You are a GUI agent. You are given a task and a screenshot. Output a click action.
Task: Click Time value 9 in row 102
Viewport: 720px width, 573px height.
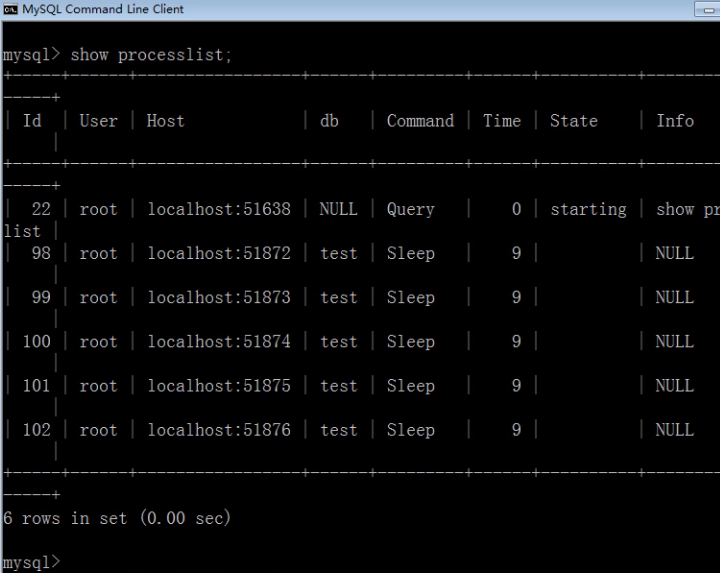coord(517,430)
